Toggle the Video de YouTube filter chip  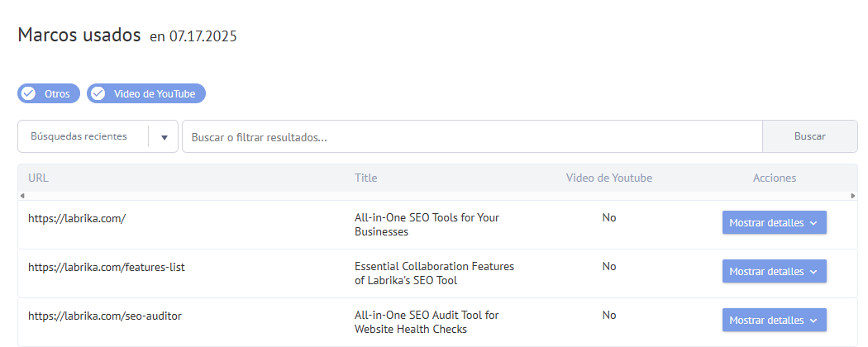coord(146,93)
